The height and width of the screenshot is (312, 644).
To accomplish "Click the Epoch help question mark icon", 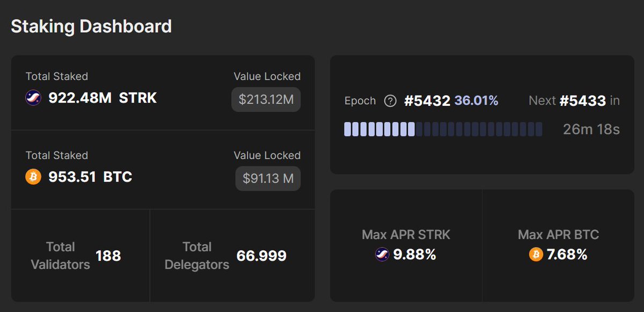I will [391, 101].
